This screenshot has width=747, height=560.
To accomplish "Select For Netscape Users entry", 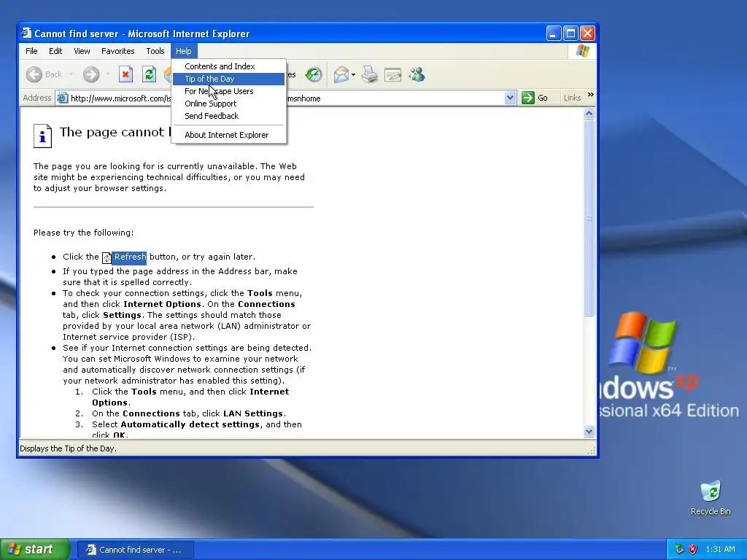I will point(228,91).
